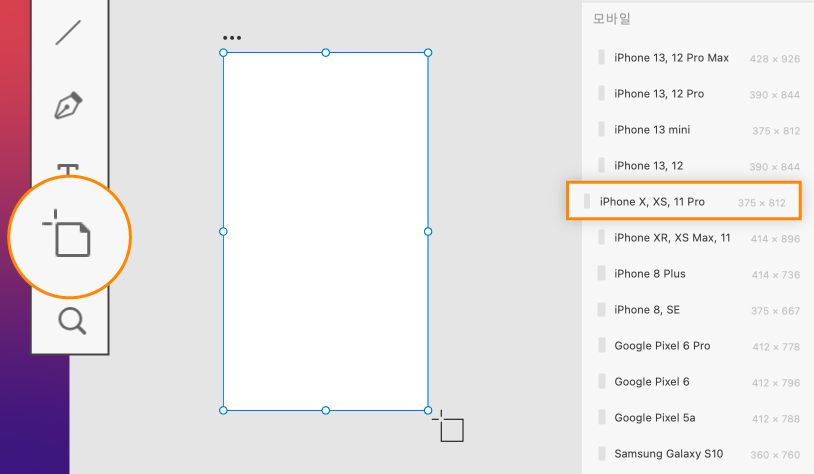Click bottom-center artboard resize handle
Viewport: 814px width, 474px height.
[326, 410]
